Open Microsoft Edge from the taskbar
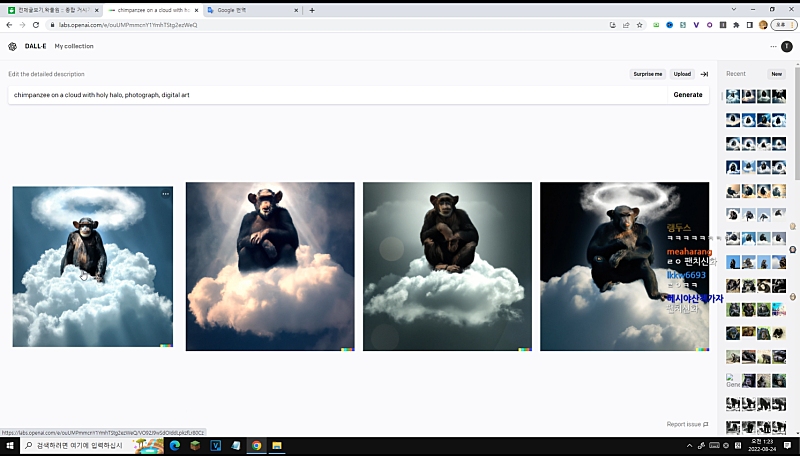 pyautogui.click(x=174, y=445)
